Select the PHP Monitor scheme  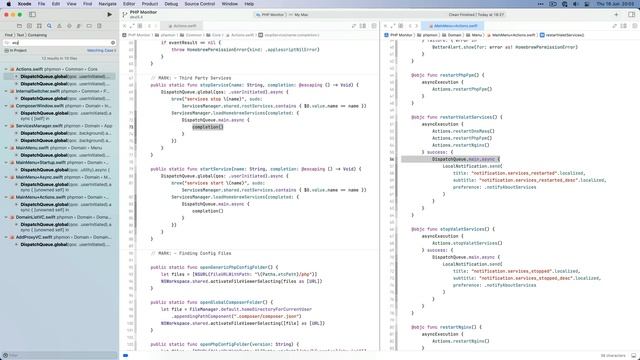(270, 15)
